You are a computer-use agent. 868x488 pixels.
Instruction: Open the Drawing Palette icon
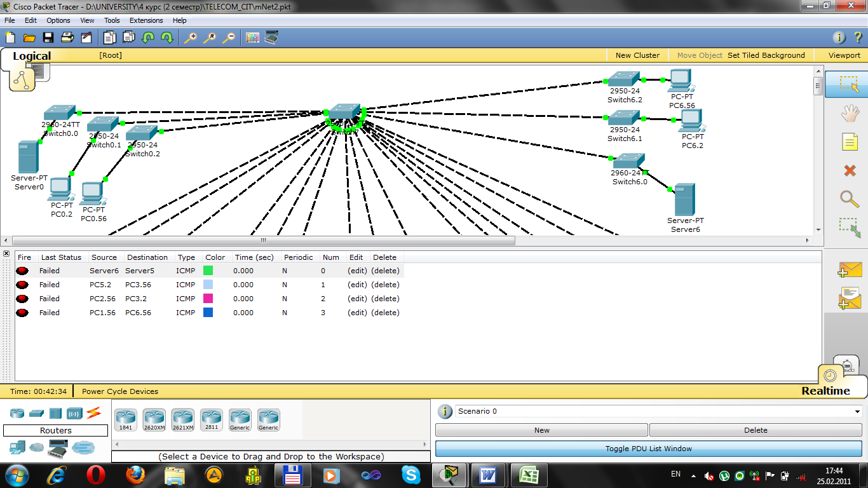click(252, 37)
